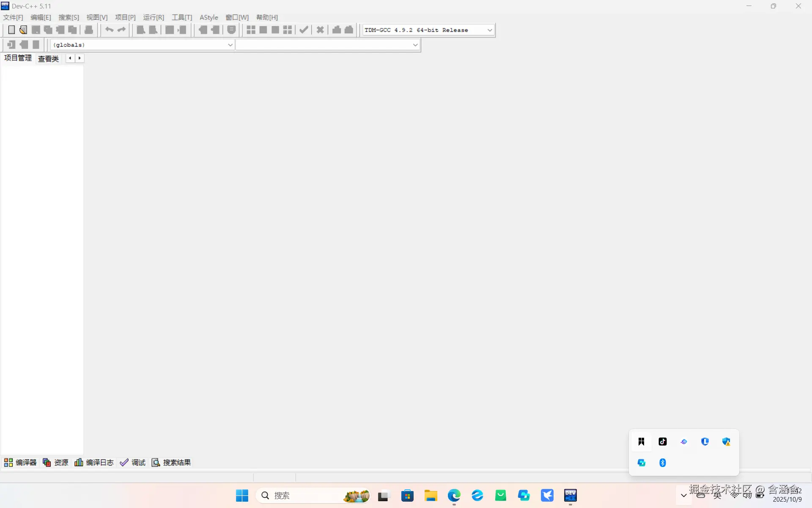Image resolution: width=812 pixels, height=508 pixels.
Task: Click the Open file toolbar icon
Action: [23, 30]
